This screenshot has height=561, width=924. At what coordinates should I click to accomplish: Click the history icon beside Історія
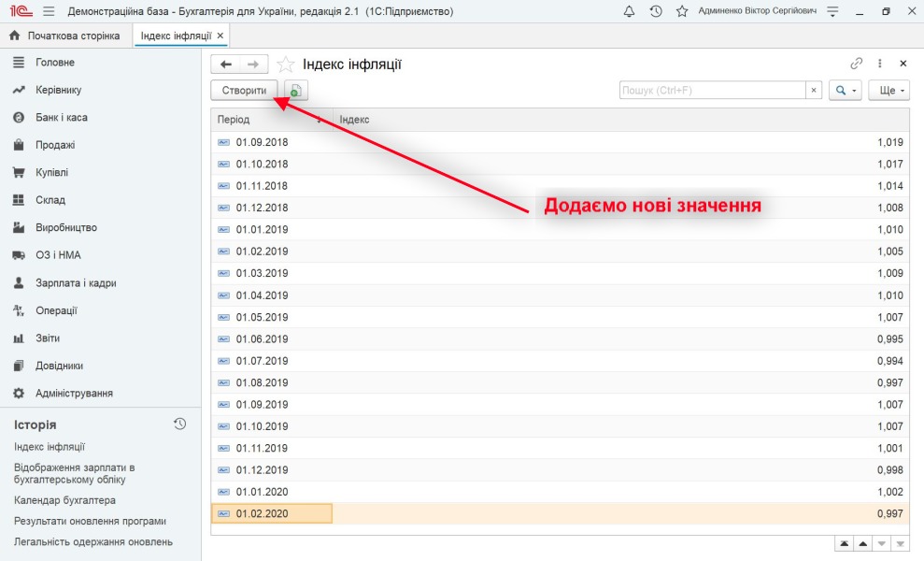point(179,424)
